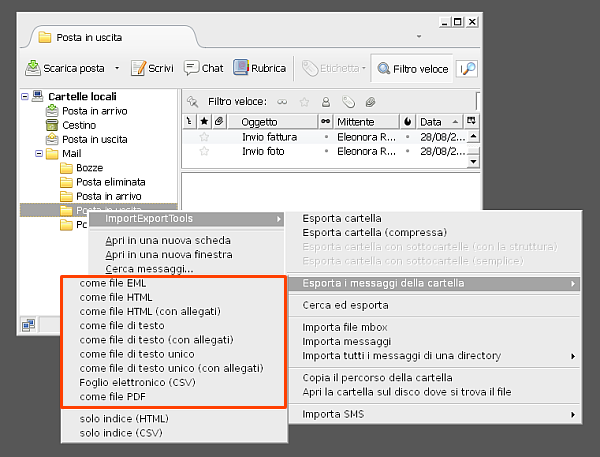Choose Apri la cartella sul disco

[407, 392]
